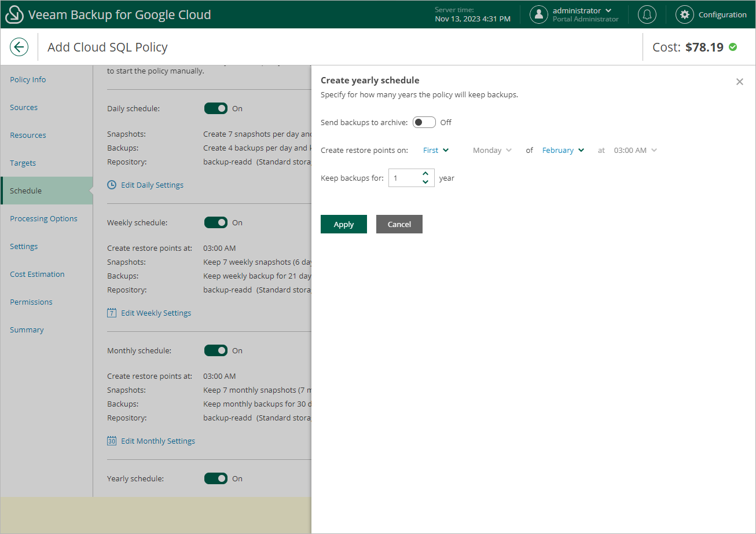
Task: Go to Targets step
Action: coord(23,163)
